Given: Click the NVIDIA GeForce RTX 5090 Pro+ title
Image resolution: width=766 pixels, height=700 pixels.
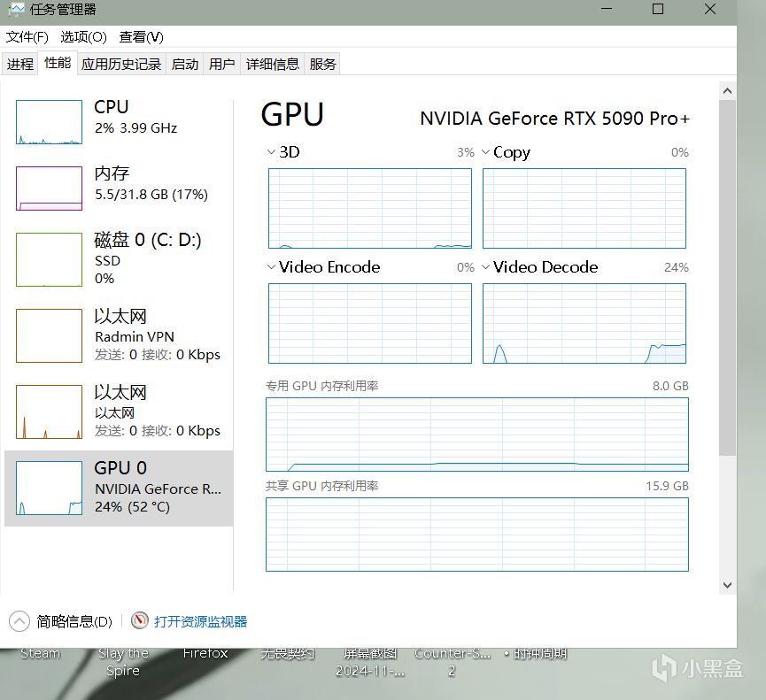Looking at the screenshot, I should coord(555,119).
